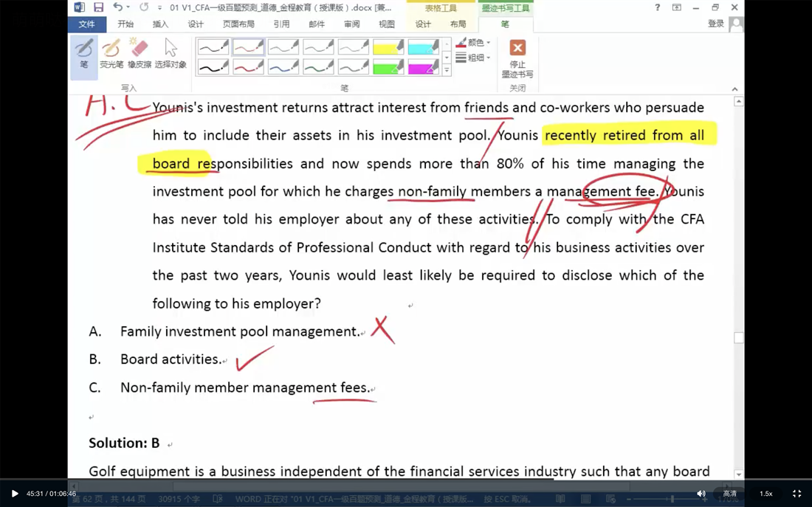Screen dimensions: 812x507
Task: Select the Pen (笔) writing tool
Action: coord(84,56)
